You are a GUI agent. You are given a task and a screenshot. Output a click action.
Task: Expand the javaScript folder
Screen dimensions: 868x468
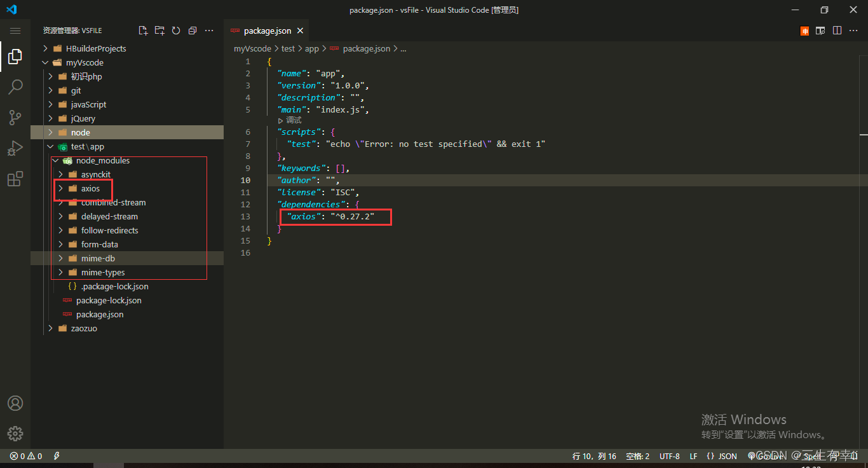(127, 104)
